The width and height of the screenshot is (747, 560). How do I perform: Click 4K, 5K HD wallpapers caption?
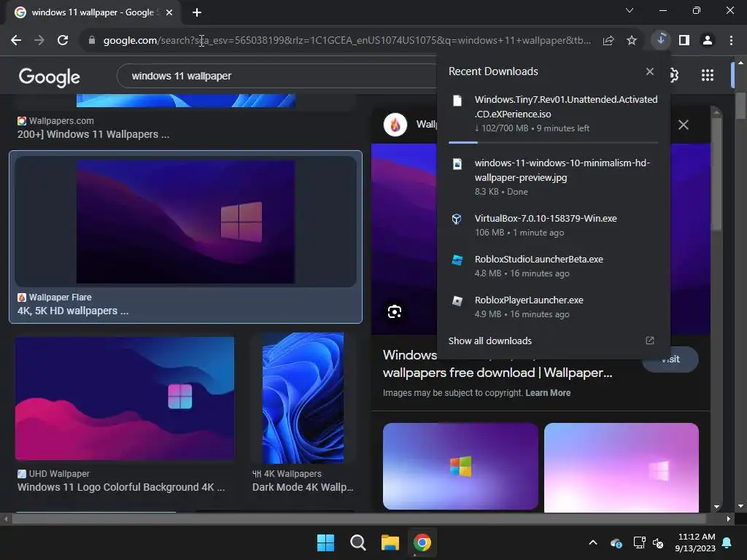click(x=73, y=311)
